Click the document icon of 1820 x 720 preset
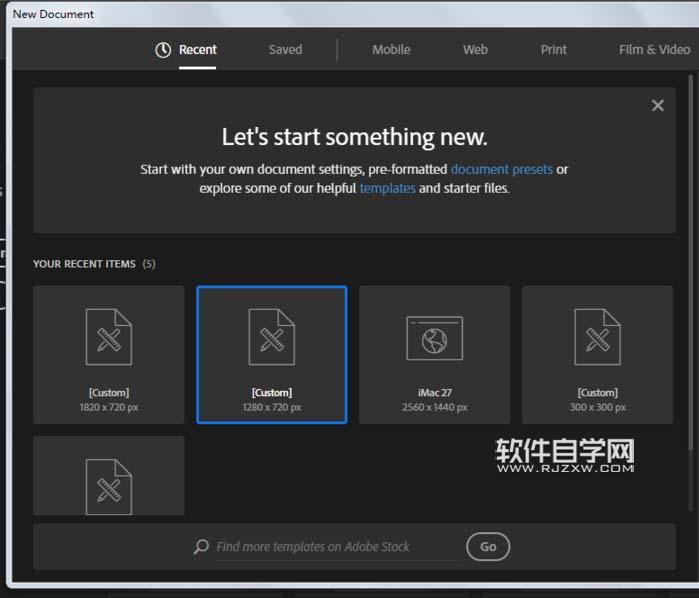Viewport: 699px width, 598px height. (109, 337)
